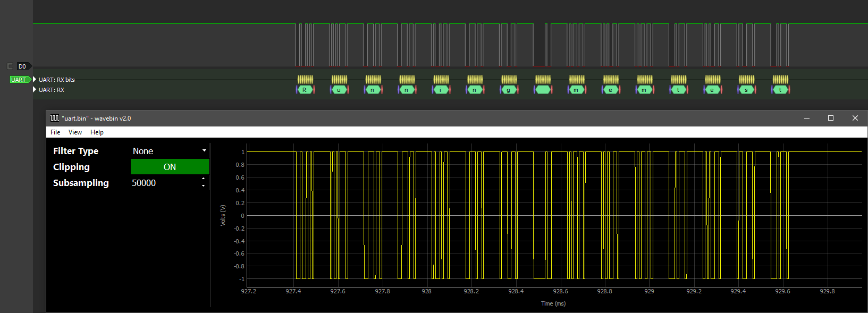868x313 pixels.
Task: Click the D0 channel label tag
Action: click(22, 66)
